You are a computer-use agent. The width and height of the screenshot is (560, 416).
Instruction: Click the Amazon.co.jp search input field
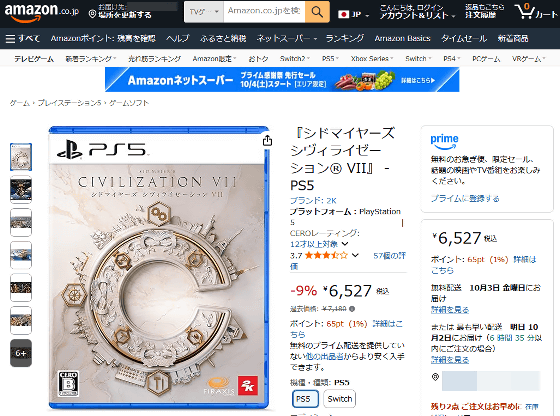[264, 12]
